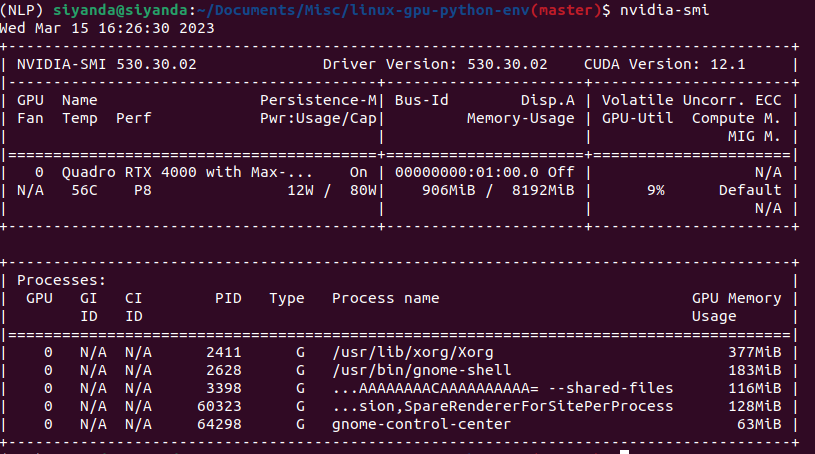
Task: Click the '(master)' git branch in prompt
Action: pos(566,10)
